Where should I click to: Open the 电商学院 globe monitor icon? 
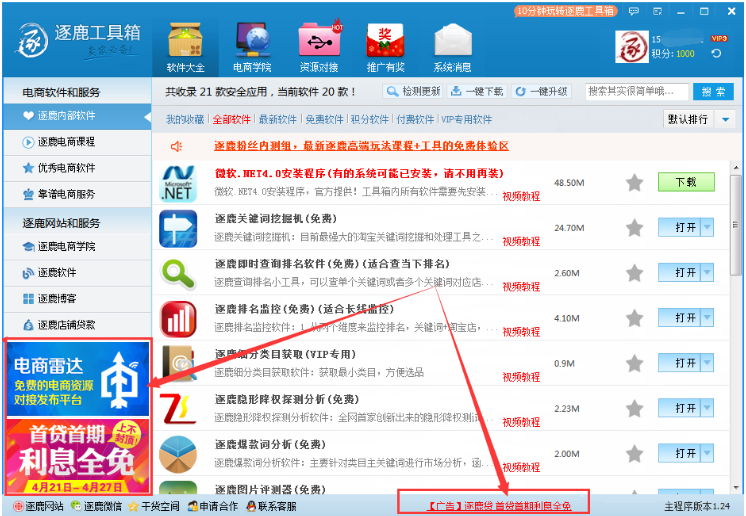252,41
